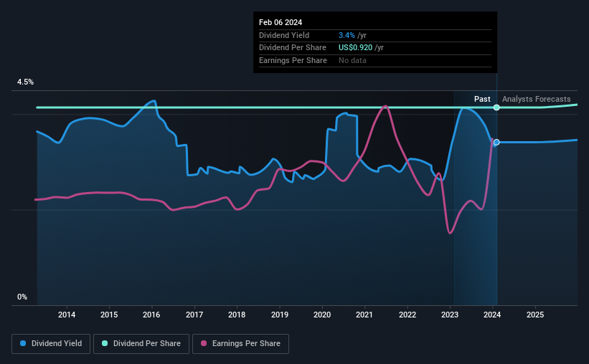Toggle the Dividend Per Share legend button
This screenshot has height=364, width=589.
(141, 344)
